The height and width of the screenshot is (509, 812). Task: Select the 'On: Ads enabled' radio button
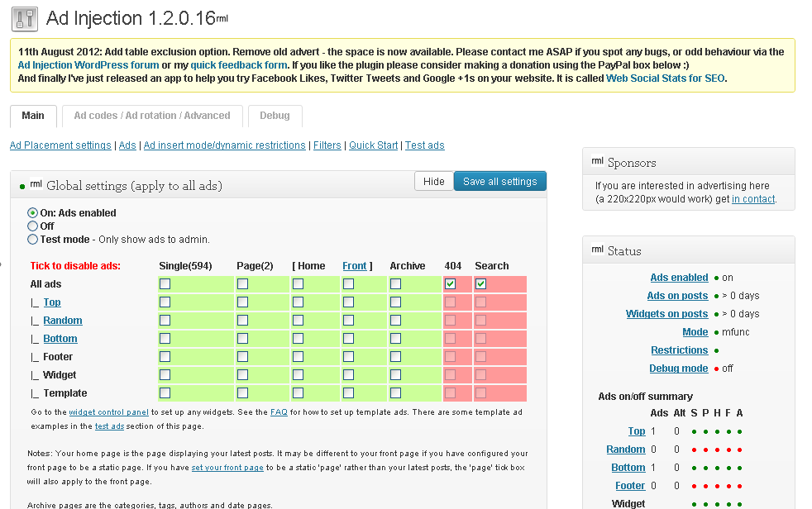pos(33,212)
